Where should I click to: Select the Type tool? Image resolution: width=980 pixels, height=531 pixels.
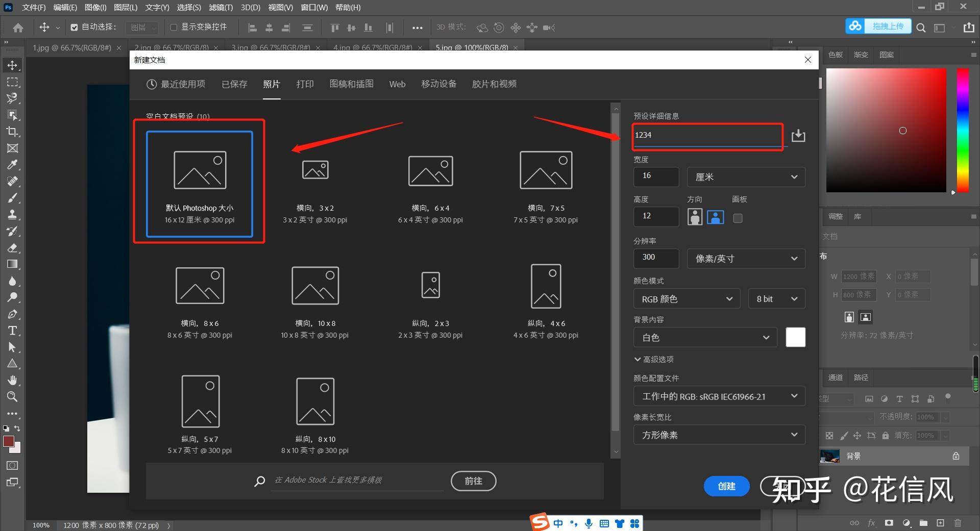13,331
